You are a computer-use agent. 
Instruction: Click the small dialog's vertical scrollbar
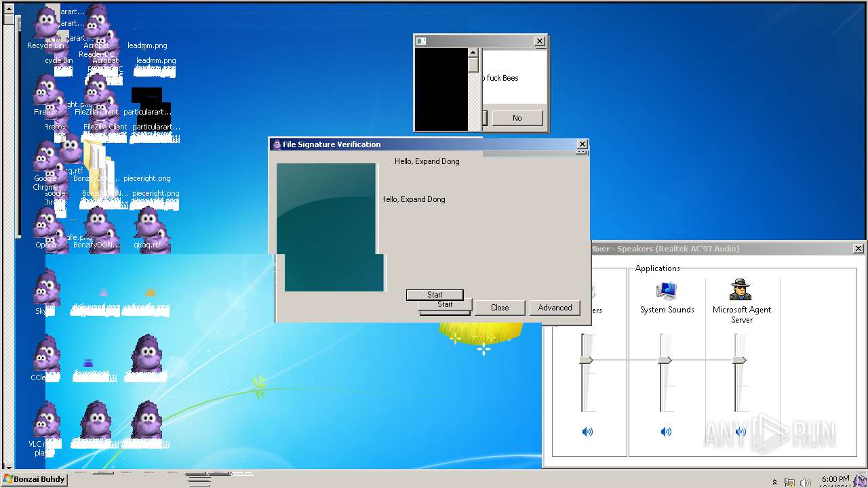tap(473, 89)
